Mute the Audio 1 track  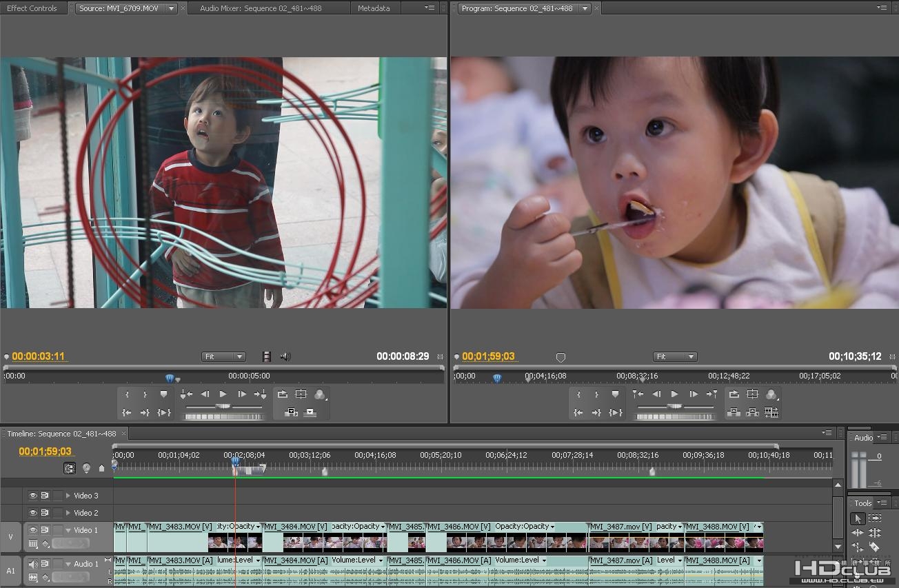(x=32, y=564)
